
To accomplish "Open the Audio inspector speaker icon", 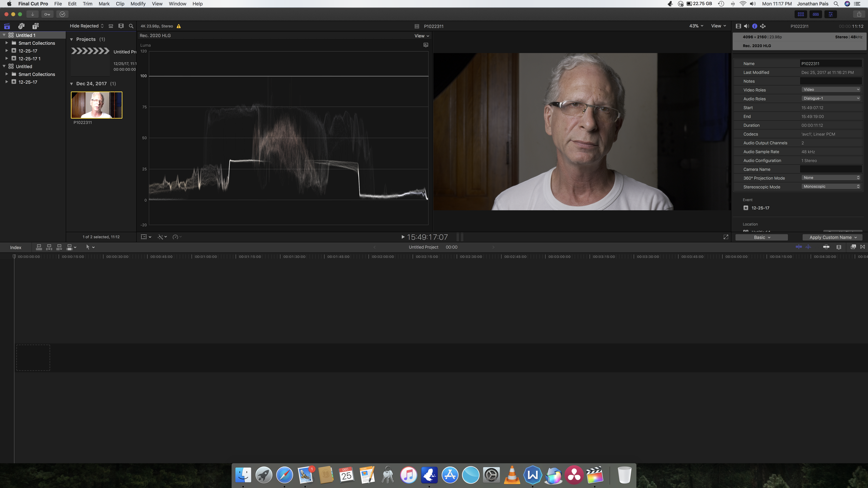I will [746, 26].
